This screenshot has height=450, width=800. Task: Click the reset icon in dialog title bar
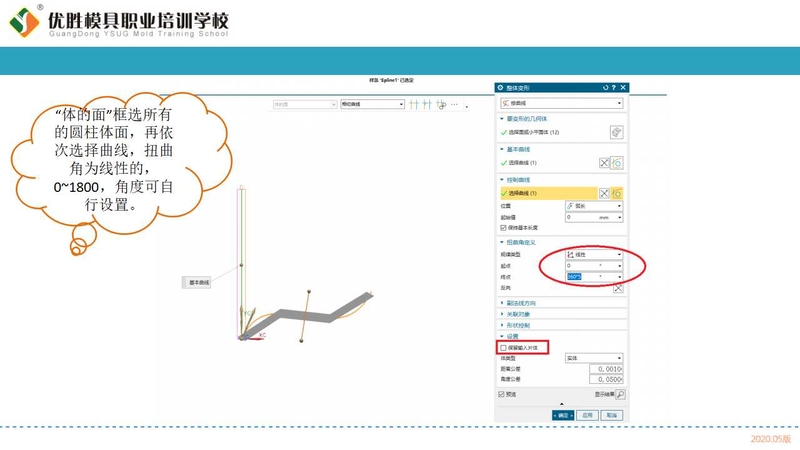coord(605,88)
